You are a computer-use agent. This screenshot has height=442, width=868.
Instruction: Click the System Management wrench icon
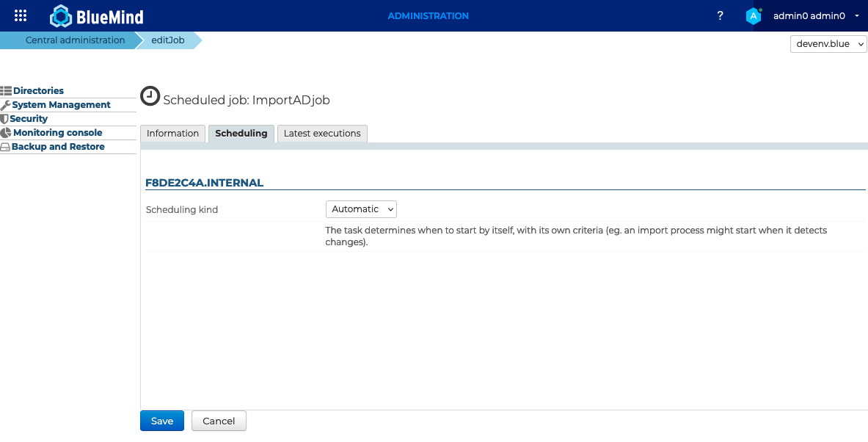point(6,105)
